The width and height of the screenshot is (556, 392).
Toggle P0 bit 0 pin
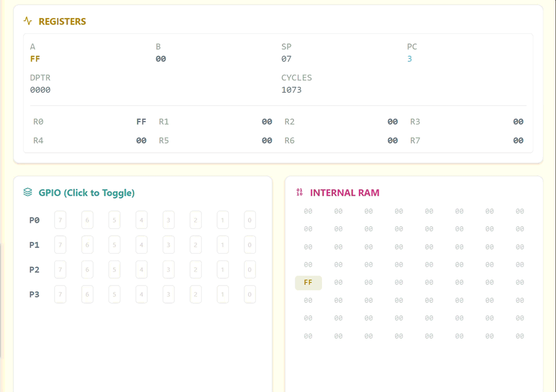coord(250,220)
